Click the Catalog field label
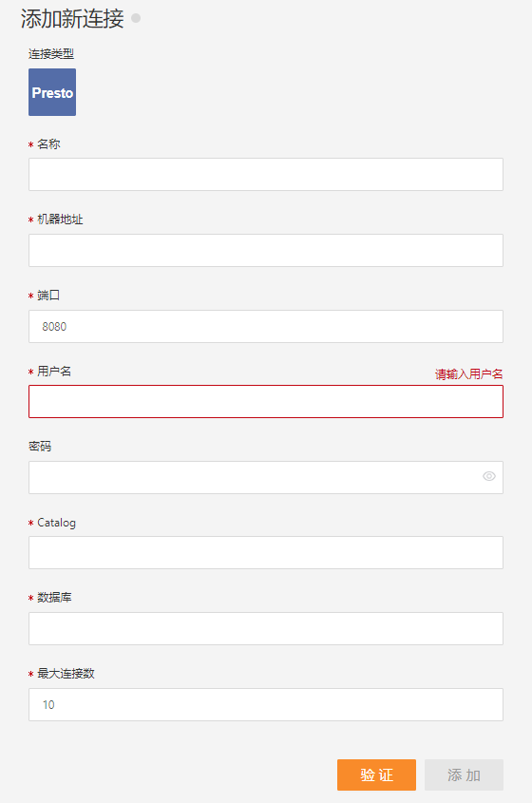Screen dimensions: 532x803 click(x=56, y=523)
